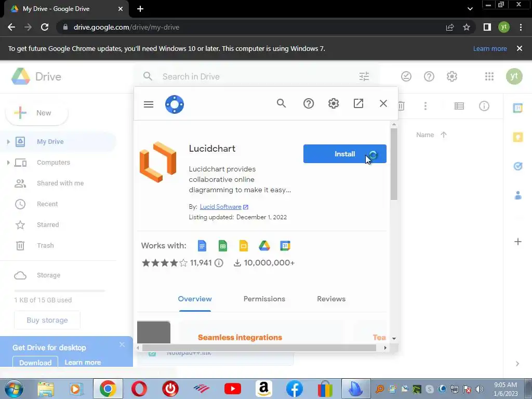This screenshot has width=532, height=399.
Task: Click the Lucidchart orange logo
Action: 158,162
